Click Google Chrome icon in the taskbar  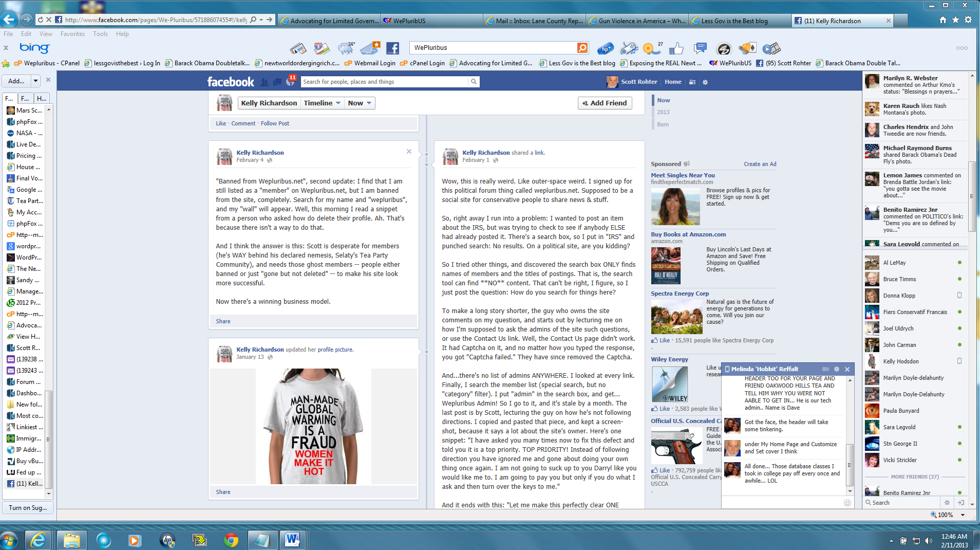[231, 540]
